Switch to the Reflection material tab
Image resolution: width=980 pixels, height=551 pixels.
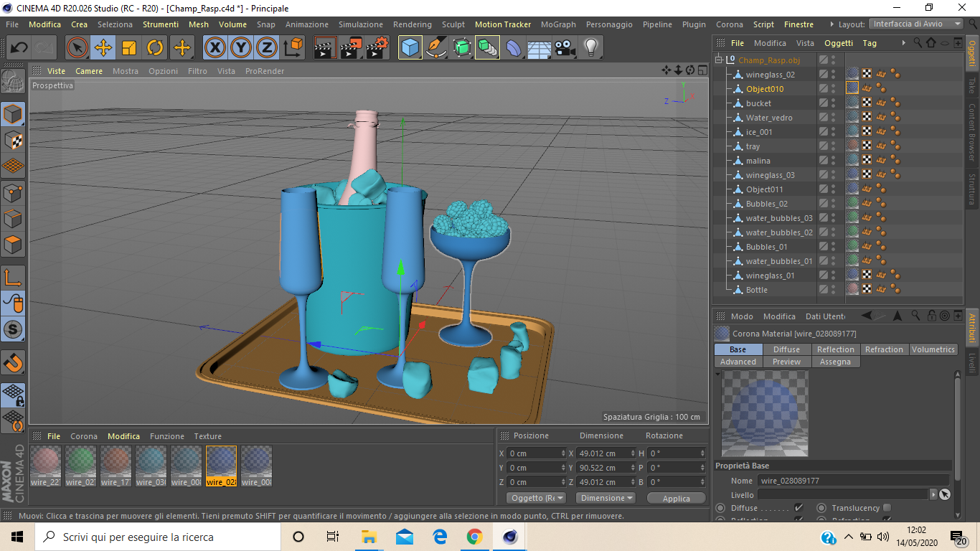click(x=836, y=349)
